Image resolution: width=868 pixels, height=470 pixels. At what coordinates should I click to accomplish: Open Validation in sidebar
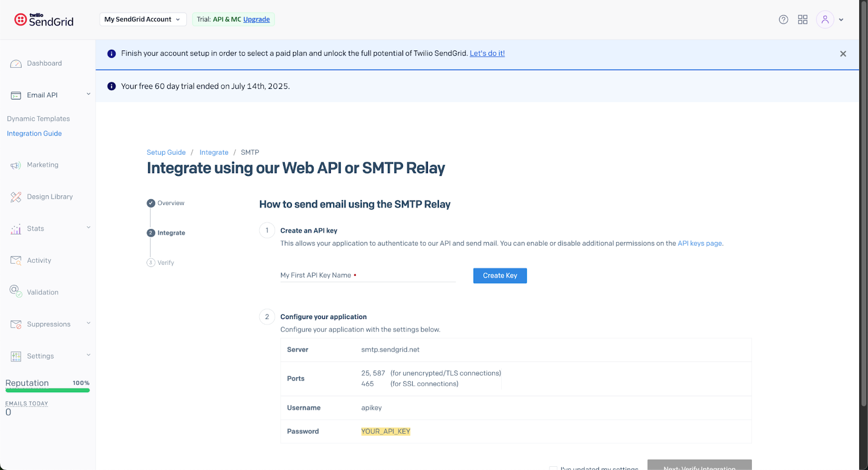[43, 293]
